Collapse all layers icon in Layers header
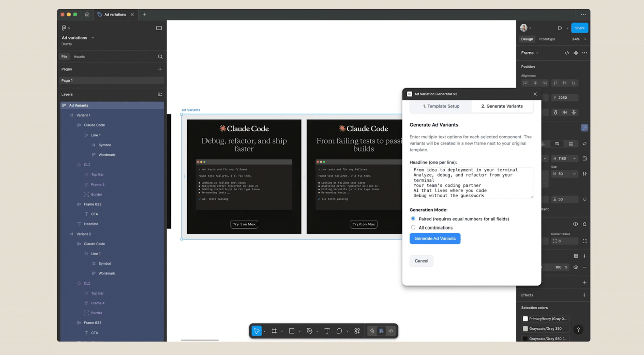644x355 pixels. pyautogui.click(x=160, y=94)
